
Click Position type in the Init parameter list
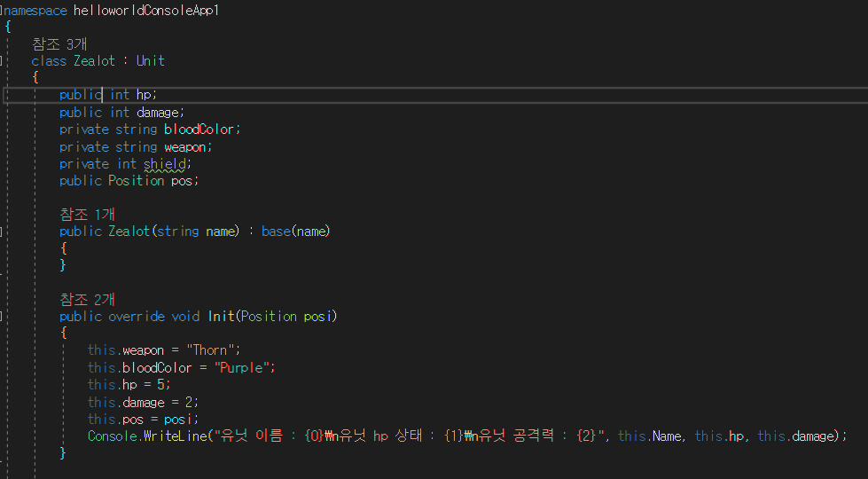coord(269,317)
